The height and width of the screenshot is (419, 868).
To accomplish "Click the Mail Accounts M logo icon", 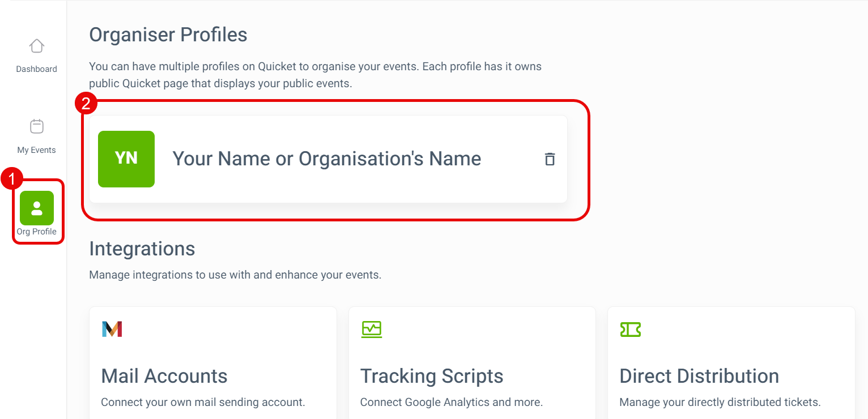I will (x=112, y=329).
